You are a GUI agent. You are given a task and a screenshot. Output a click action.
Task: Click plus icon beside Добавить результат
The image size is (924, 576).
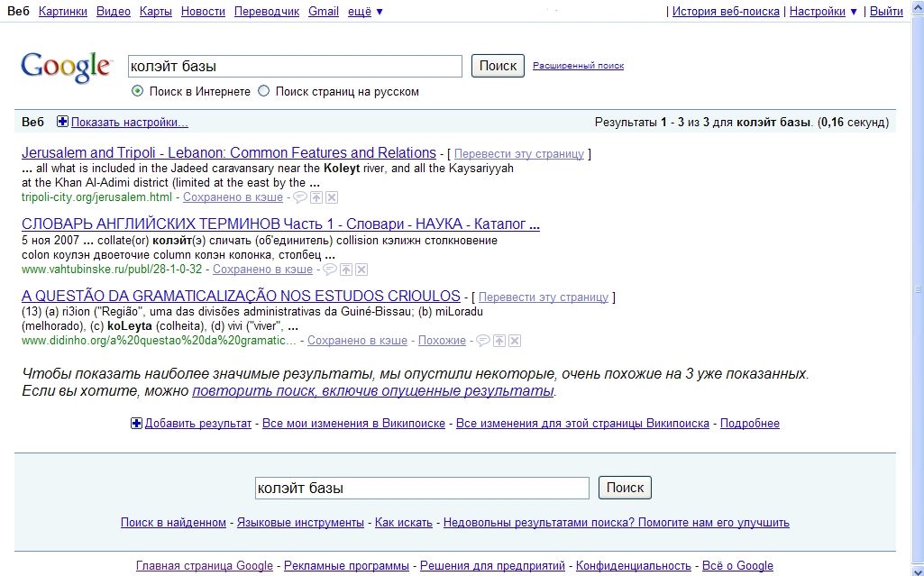(x=136, y=422)
